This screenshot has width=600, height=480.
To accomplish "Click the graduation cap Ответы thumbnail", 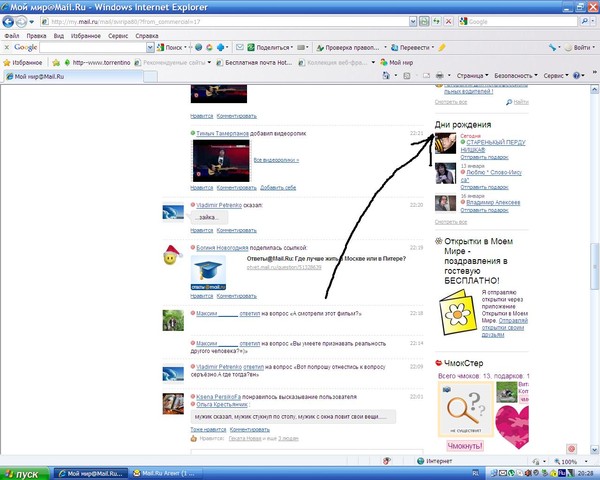I will [208, 273].
